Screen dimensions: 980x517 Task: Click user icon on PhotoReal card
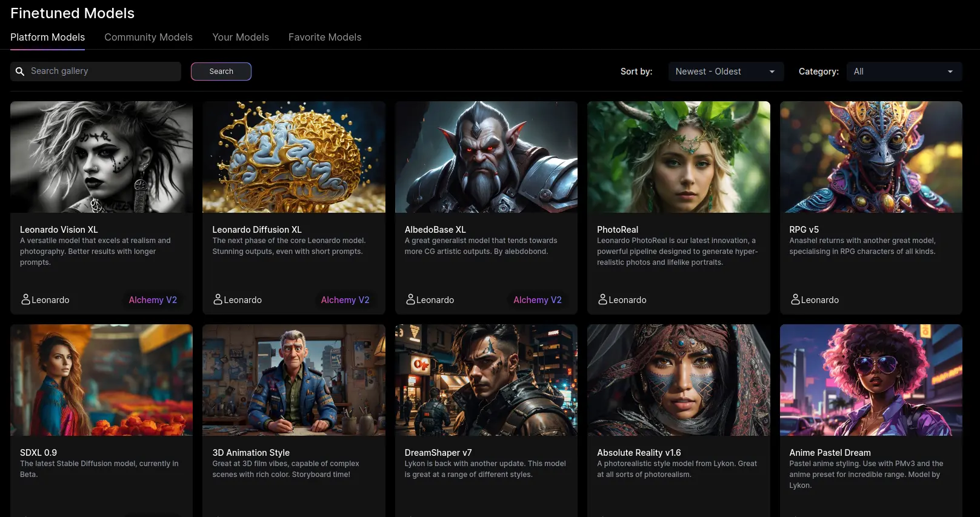[602, 299]
